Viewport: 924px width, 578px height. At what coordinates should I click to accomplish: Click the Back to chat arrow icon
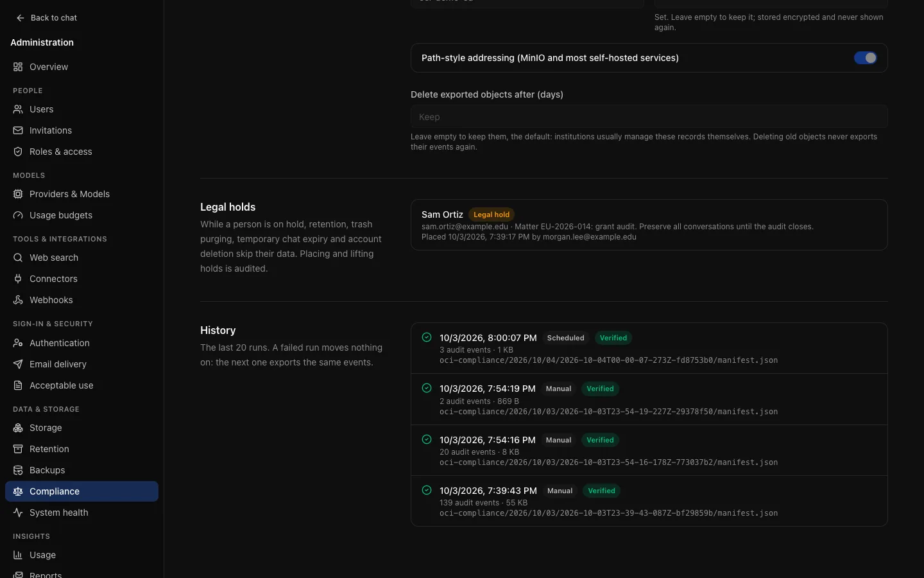point(21,18)
